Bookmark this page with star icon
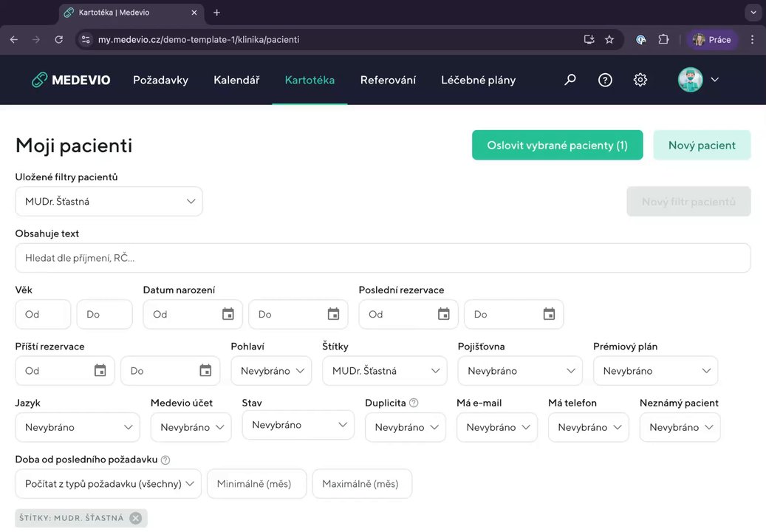 pyautogui.click(x=609, y=40)
